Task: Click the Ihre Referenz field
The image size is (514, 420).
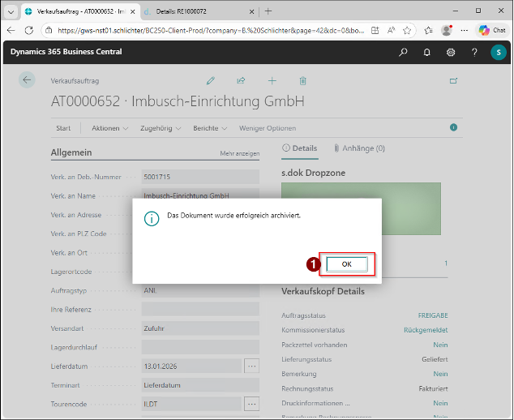Action: (200, 310)
